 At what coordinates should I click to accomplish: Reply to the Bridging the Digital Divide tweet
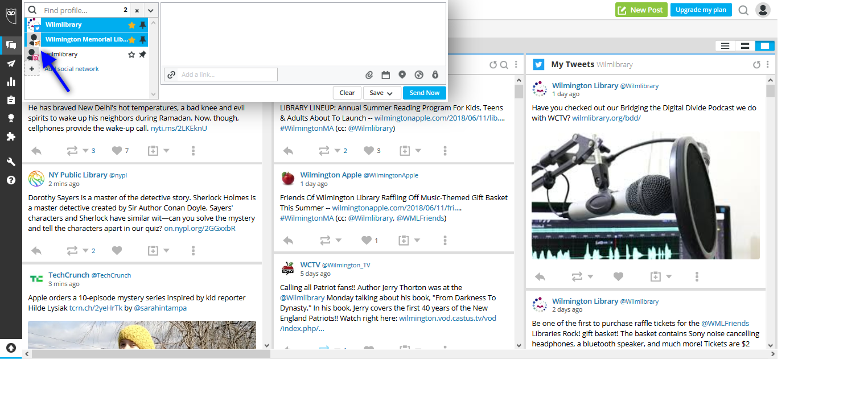(540, 276)
